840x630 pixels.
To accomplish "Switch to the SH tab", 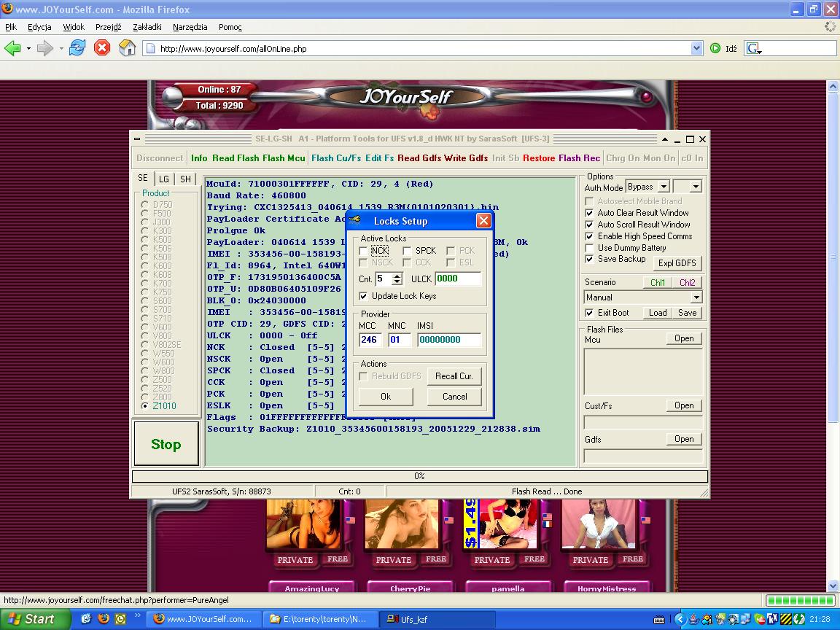I will [185, 179].
